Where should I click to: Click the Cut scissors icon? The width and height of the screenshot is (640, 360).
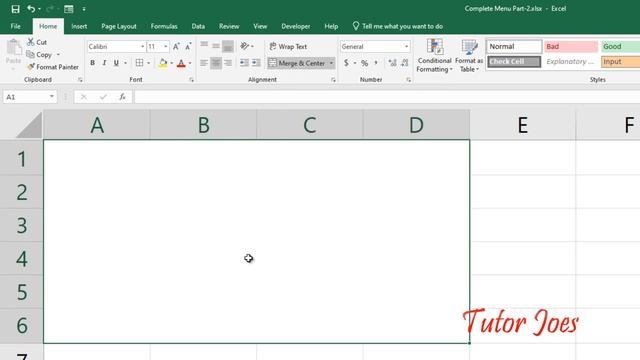click(31, 42)
